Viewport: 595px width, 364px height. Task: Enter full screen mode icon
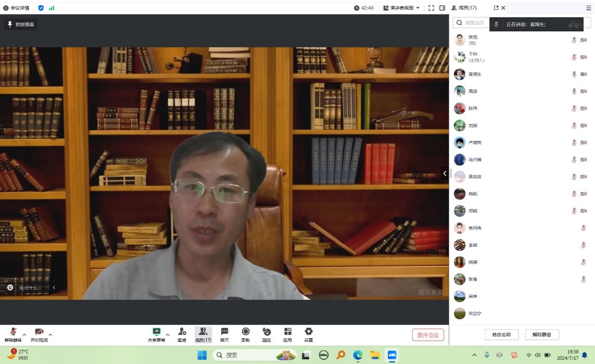click(x=431, y=8)
